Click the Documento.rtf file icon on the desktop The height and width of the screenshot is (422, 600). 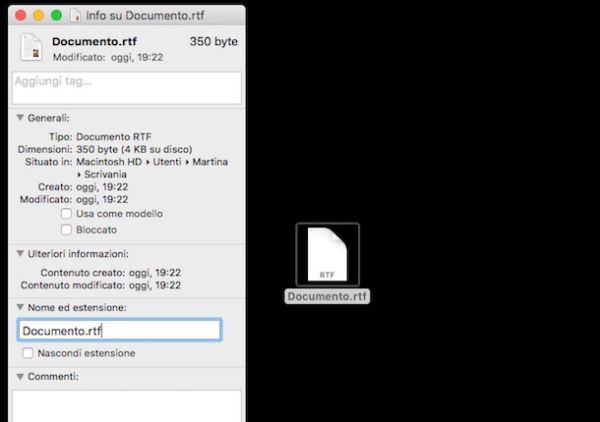tap(327, 254)
